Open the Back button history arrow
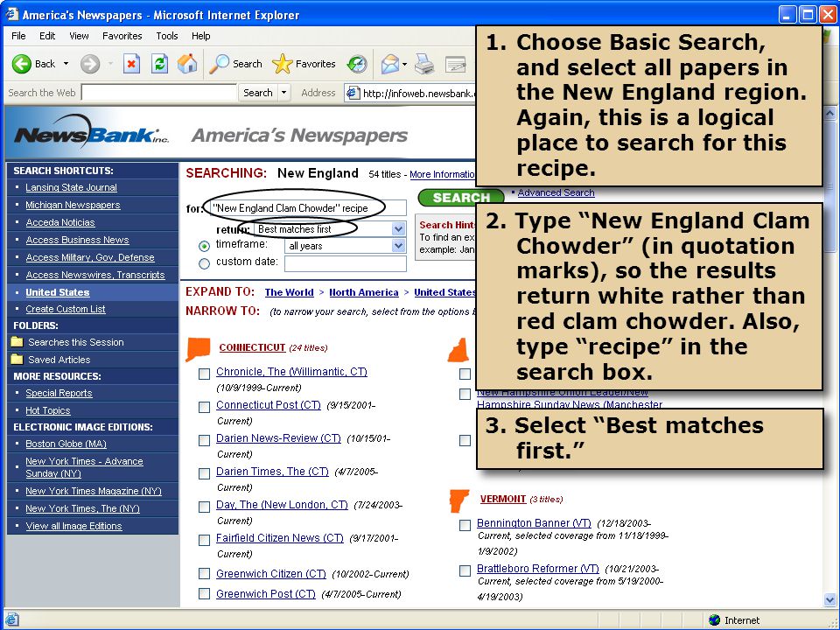 tap(66, 64)
